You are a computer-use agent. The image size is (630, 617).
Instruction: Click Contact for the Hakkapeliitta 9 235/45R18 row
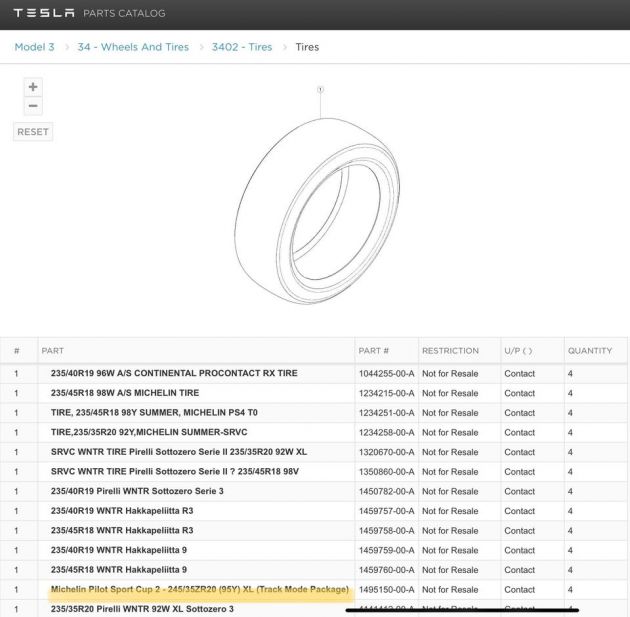click(520, 570)
